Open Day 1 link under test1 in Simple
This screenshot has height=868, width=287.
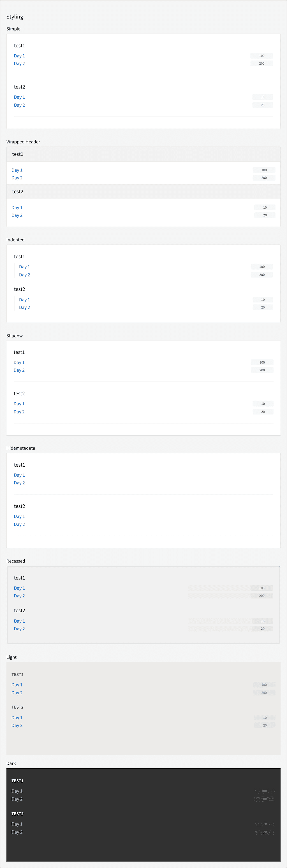coord(19,56)
